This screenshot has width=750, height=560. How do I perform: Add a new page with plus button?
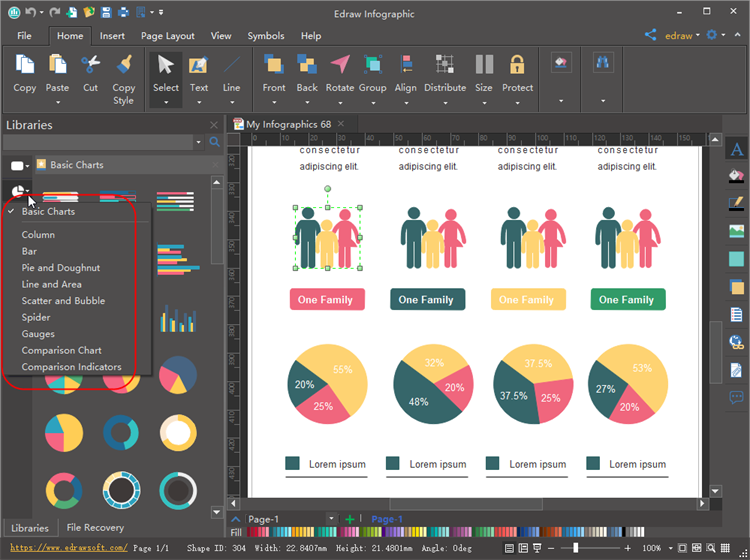pos(350,519)
